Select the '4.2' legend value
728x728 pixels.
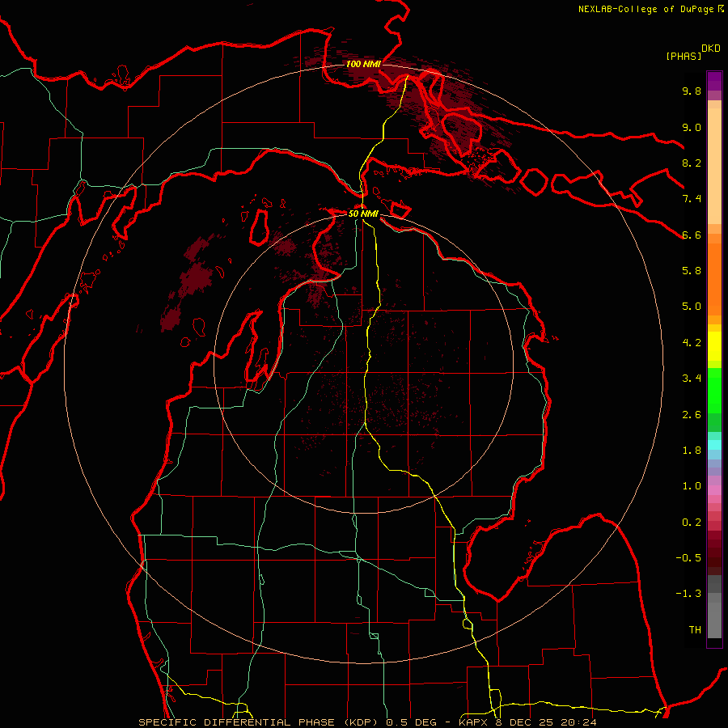tap(692, 343)
